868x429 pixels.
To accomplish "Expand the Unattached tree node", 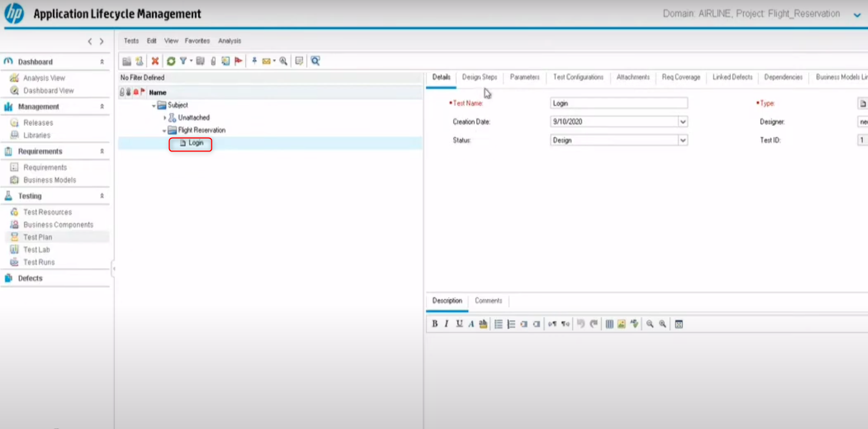I will [x=165, y=118].
